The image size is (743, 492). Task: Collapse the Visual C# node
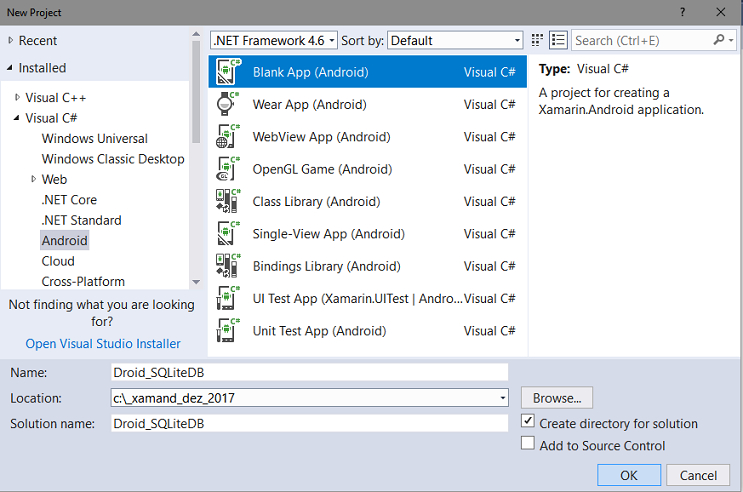tap(17, 118)
